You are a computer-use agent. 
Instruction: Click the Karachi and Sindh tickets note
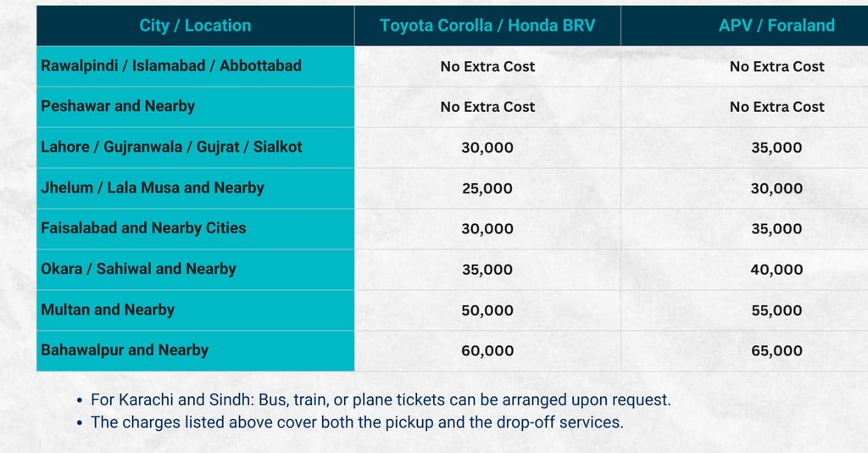click(x=381, y=400)
